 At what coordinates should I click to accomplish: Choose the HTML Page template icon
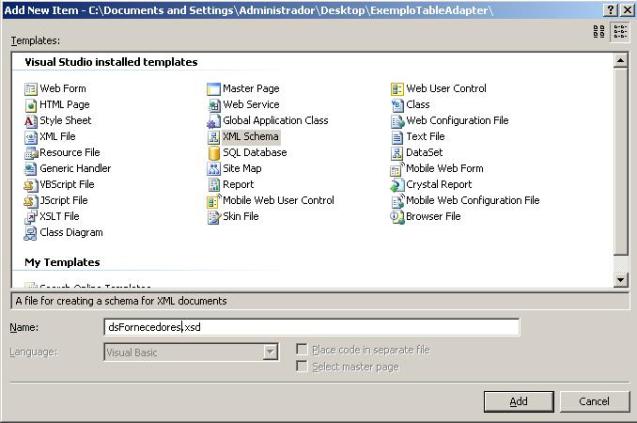tap(30, 105)
